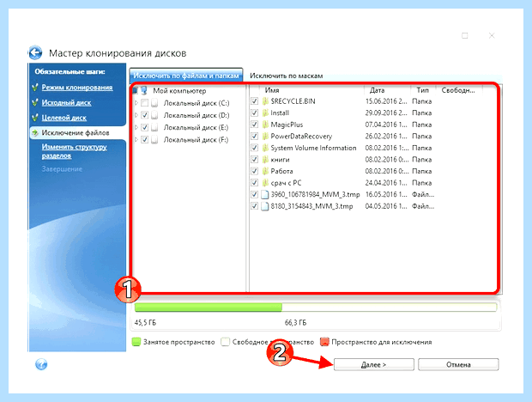Open the Режим клонирования step link

(x=77, y=88)
